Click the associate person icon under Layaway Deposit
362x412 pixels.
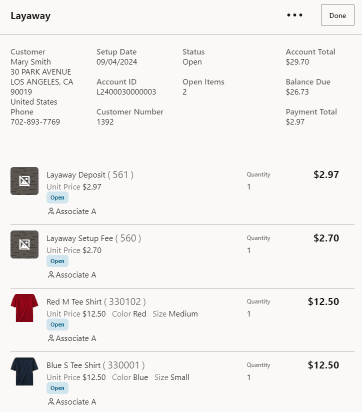51,211
